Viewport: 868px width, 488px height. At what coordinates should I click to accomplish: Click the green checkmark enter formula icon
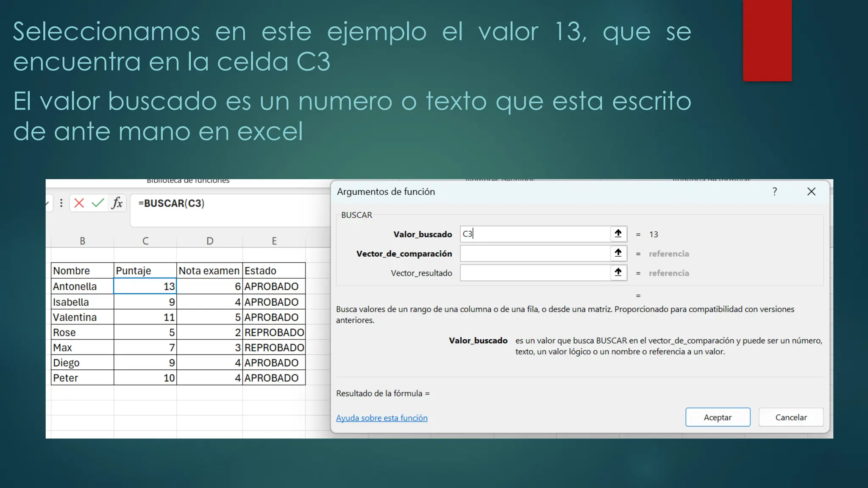coord(98,203)
